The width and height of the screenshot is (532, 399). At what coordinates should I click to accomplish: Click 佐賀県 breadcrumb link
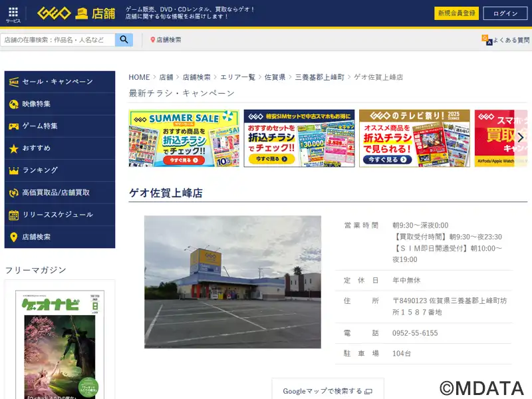pos(275,77)
